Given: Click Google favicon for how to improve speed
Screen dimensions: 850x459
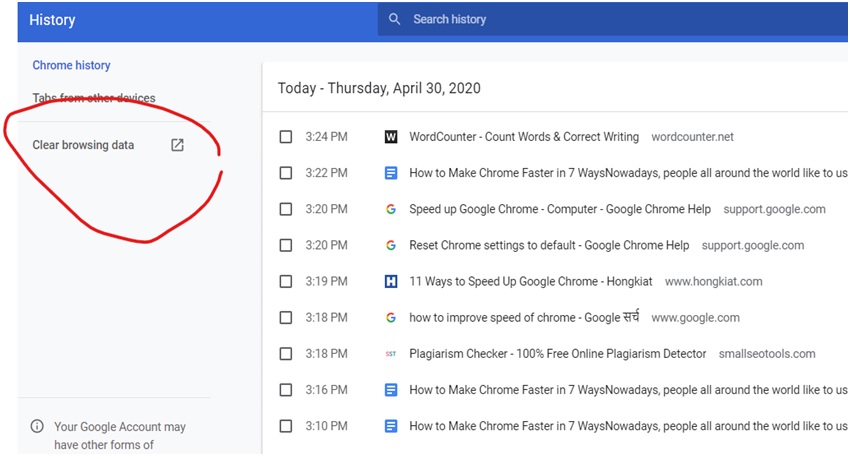Looking at the screenshot, I should pos(391,318).
